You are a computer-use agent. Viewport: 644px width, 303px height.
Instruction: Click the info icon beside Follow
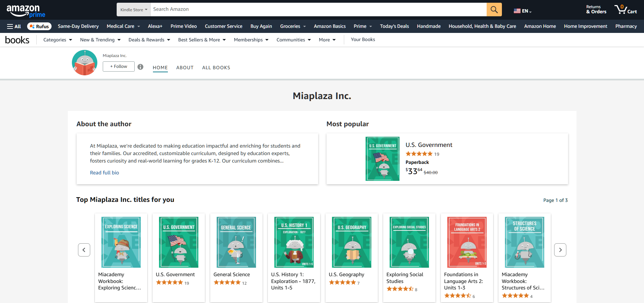pyautogui.click(x=140, y=67)
